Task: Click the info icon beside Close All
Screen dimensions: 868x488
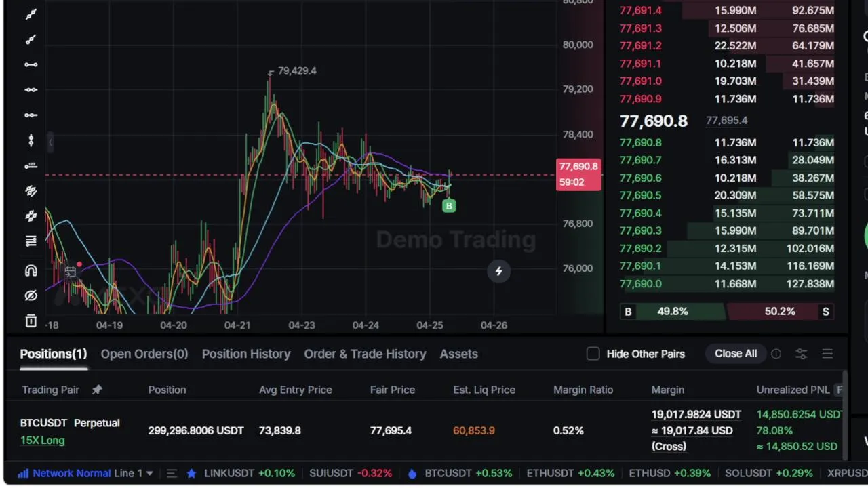Action: coord(776,354)
